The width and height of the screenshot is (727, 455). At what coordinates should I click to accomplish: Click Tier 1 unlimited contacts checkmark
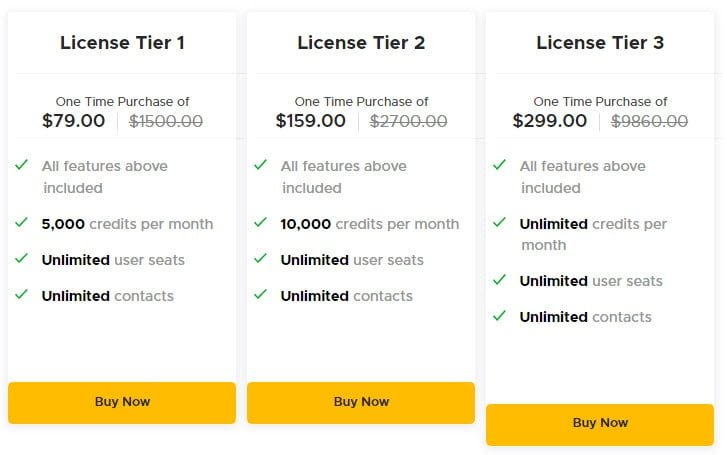coord(21,295)
